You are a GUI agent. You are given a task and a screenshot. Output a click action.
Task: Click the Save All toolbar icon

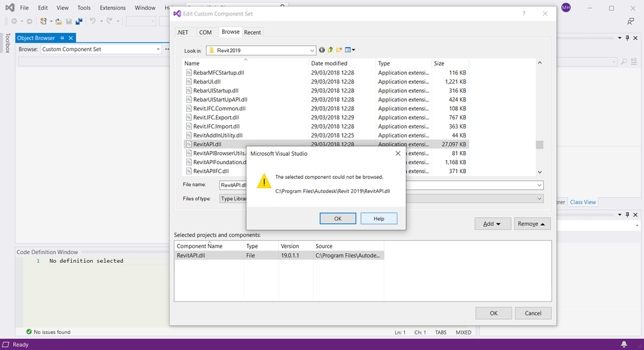[x=79, y=21]
